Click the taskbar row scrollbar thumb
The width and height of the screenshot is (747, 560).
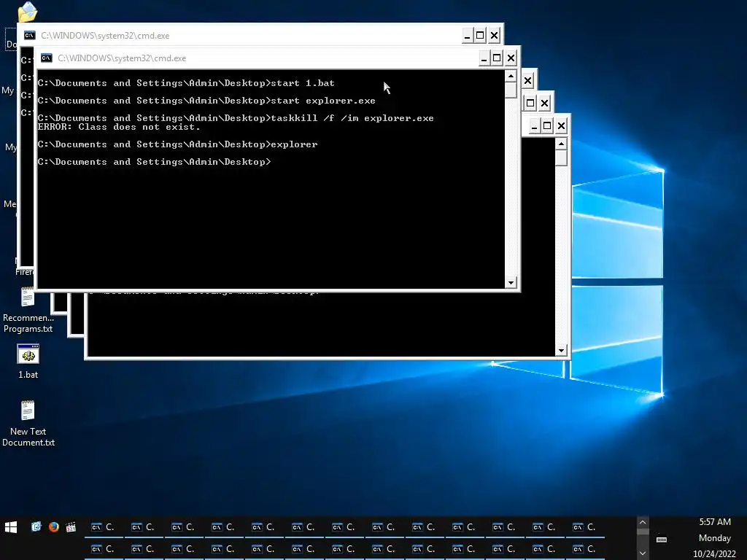pos(642,532)
